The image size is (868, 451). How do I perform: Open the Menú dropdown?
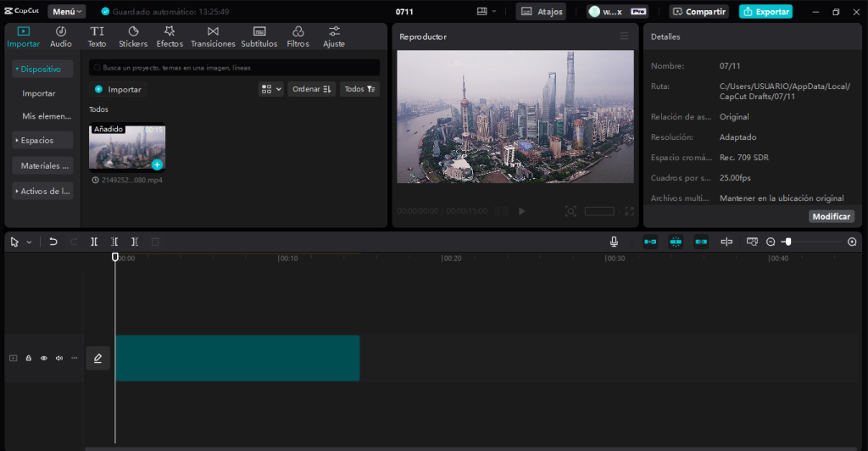click(x=67, y=12)
